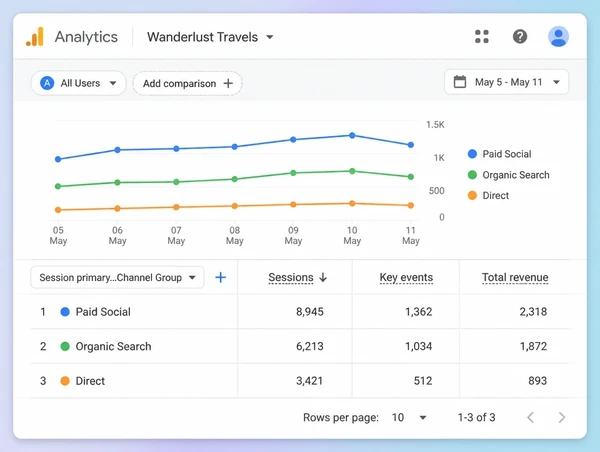Click Add comparison button
This screenshot has height=452, width=600.
point(188,83)
